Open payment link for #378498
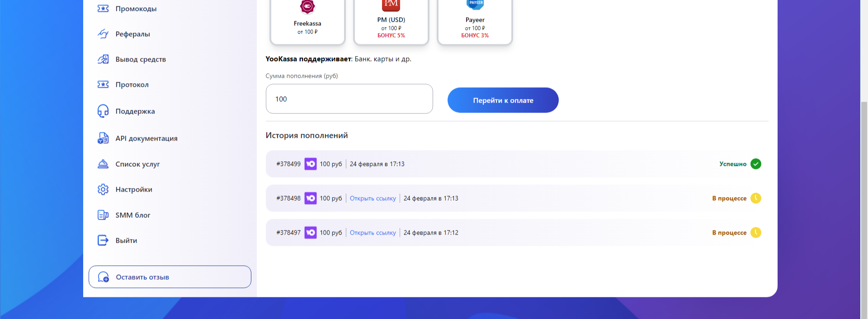Screen dimensions: 868x319 373,198
